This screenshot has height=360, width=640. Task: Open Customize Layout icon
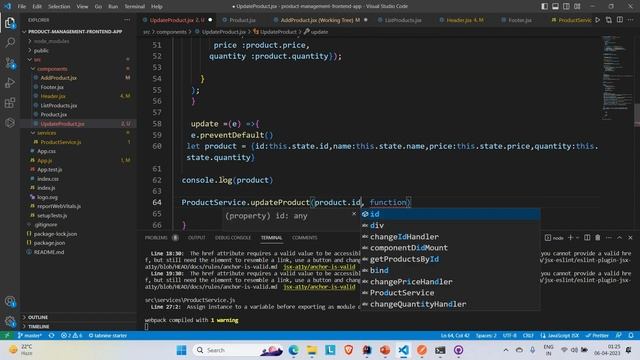tap(577, 6)
